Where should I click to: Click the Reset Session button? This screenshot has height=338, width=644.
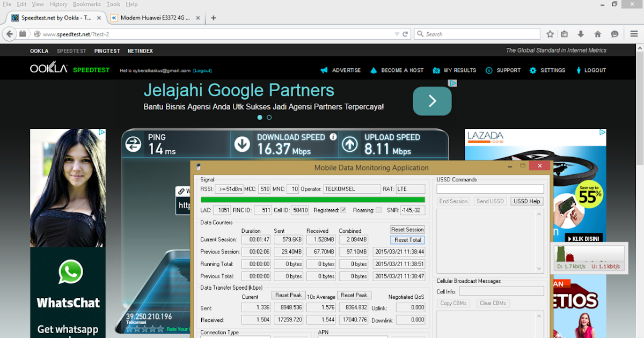[407, 230]
